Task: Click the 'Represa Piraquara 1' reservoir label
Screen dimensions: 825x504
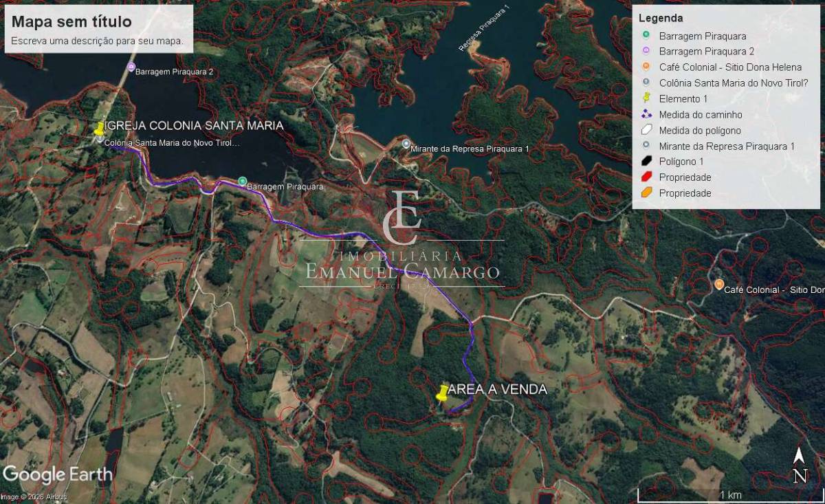Action: click(x=485, y=28)
